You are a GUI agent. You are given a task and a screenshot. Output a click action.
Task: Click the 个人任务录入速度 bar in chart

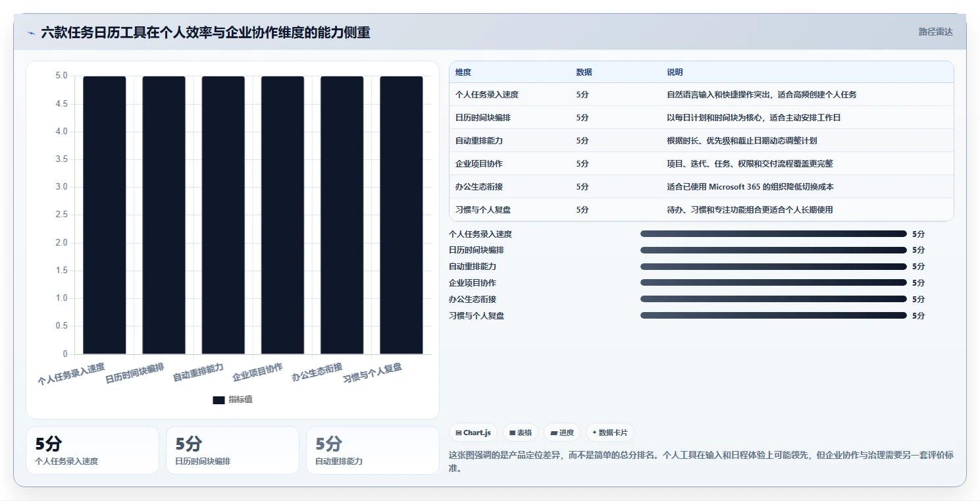pyautogui.click(x=104, y=215)
